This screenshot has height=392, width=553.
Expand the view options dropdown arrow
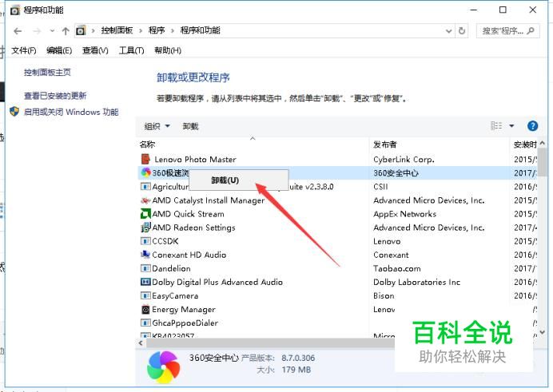click(x=511, y=125)
